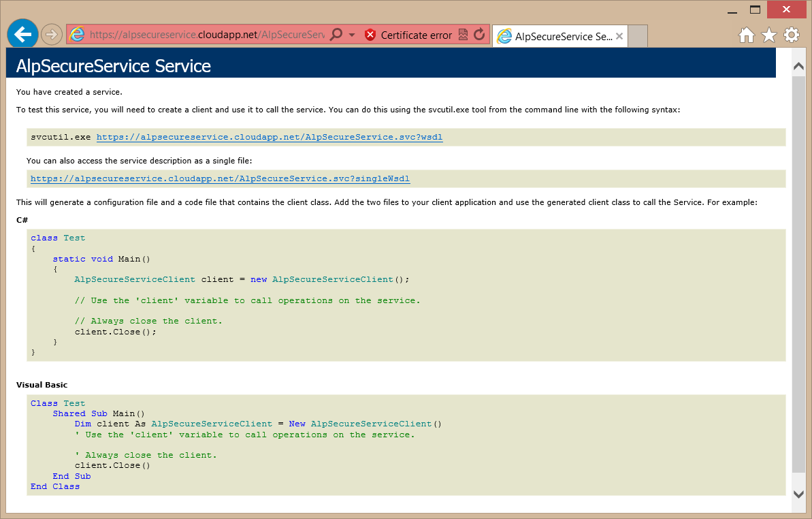Screen dimensions: 812x519
Task: Open the AlpSecureService.svc?singleWsdl link
Action: point(220,178)
